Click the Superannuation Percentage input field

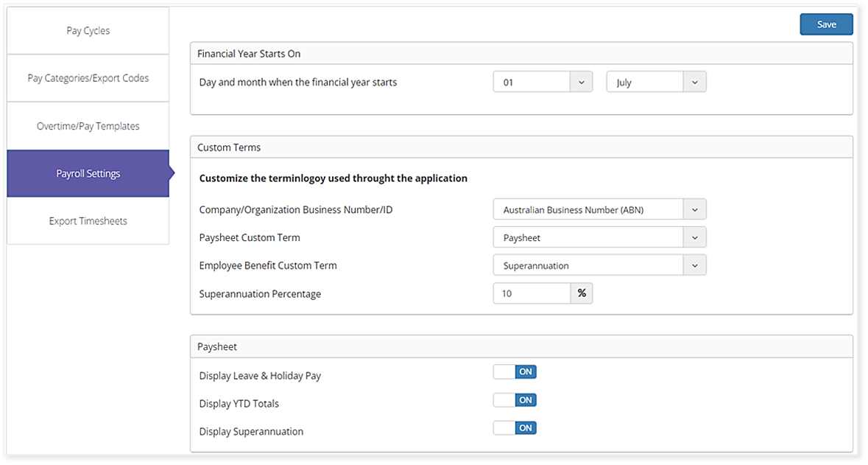(x=532, y=293)
